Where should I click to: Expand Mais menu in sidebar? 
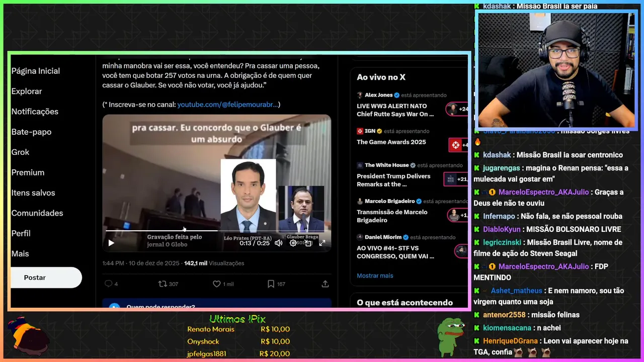point(20,254)
